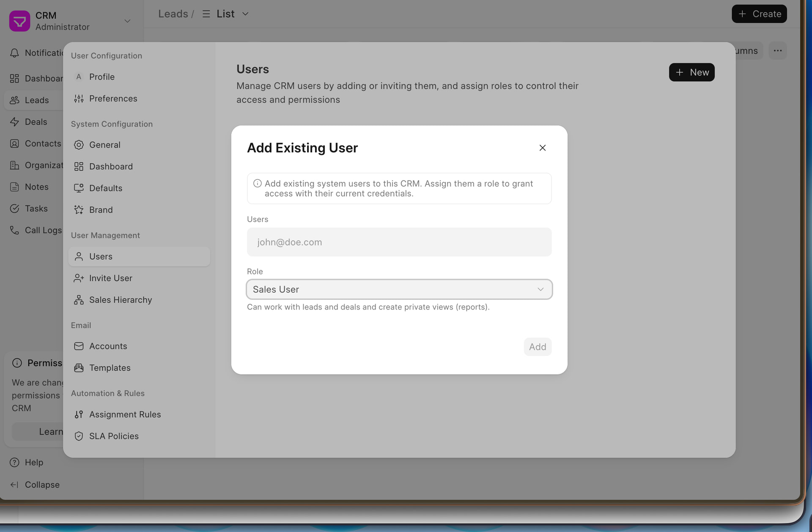Open the email Accounts settings
This screenshot has width=812, height=532.
139,346
